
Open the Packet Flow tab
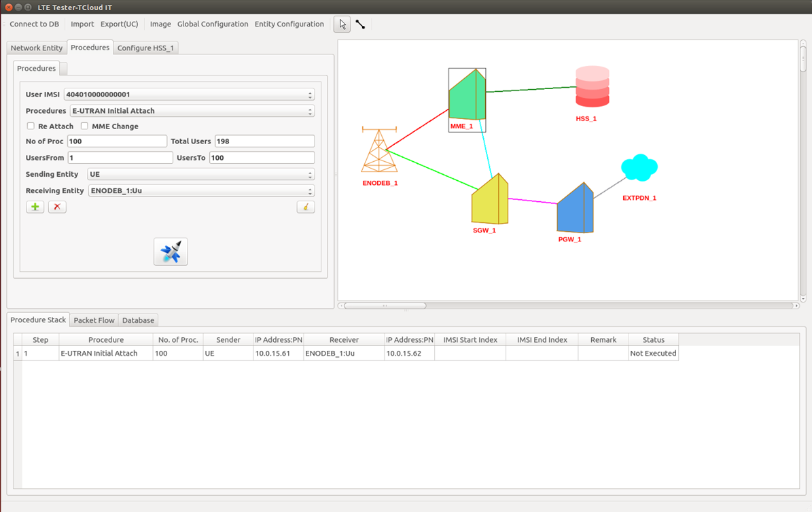pos(94,320)
